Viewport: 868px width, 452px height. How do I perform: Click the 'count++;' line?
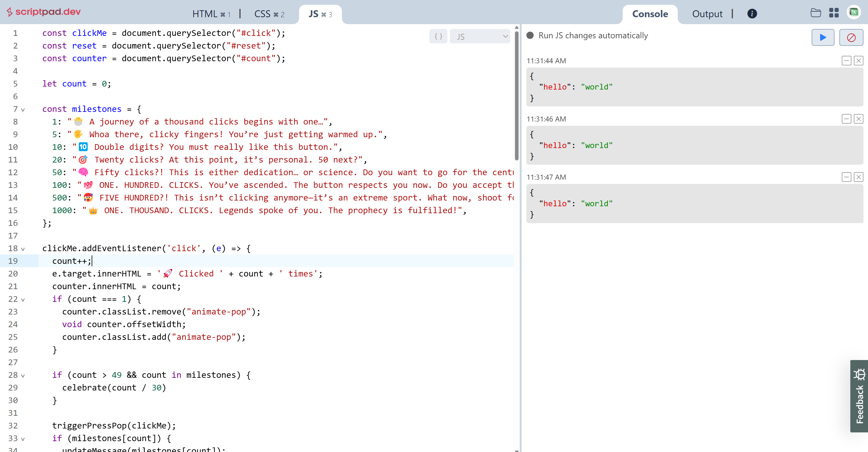[x=71, y=261]
